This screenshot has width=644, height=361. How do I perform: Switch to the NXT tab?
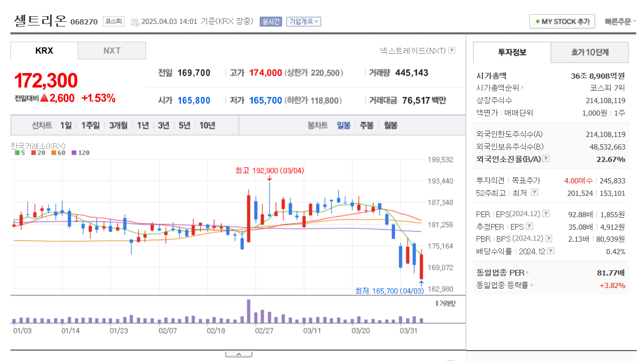(112, 51)
